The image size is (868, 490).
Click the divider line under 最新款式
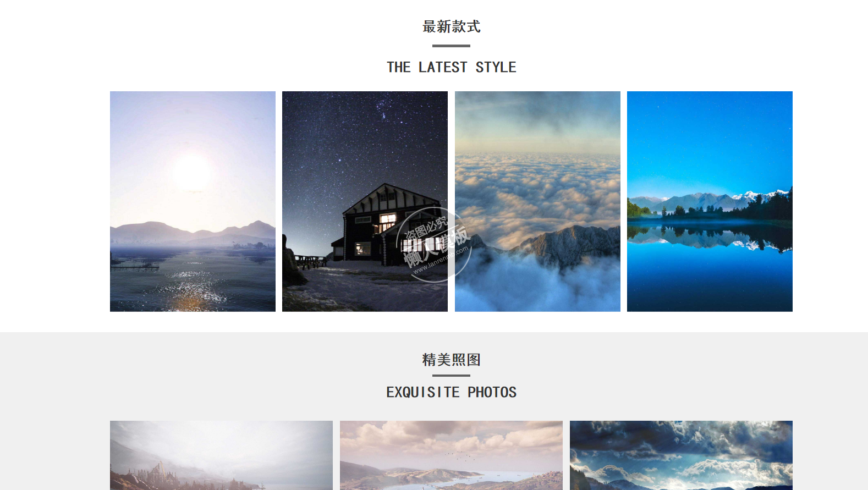pos(451,46)
